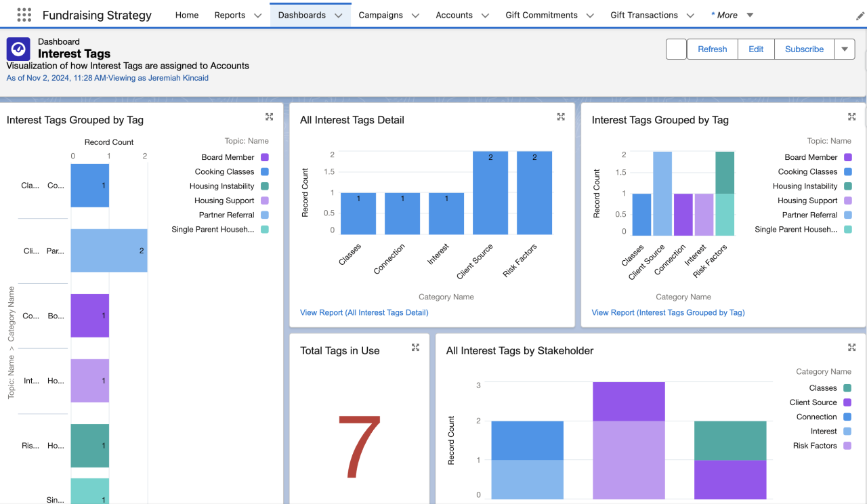Click Board Member swatch in right legend

coord(848,157)
